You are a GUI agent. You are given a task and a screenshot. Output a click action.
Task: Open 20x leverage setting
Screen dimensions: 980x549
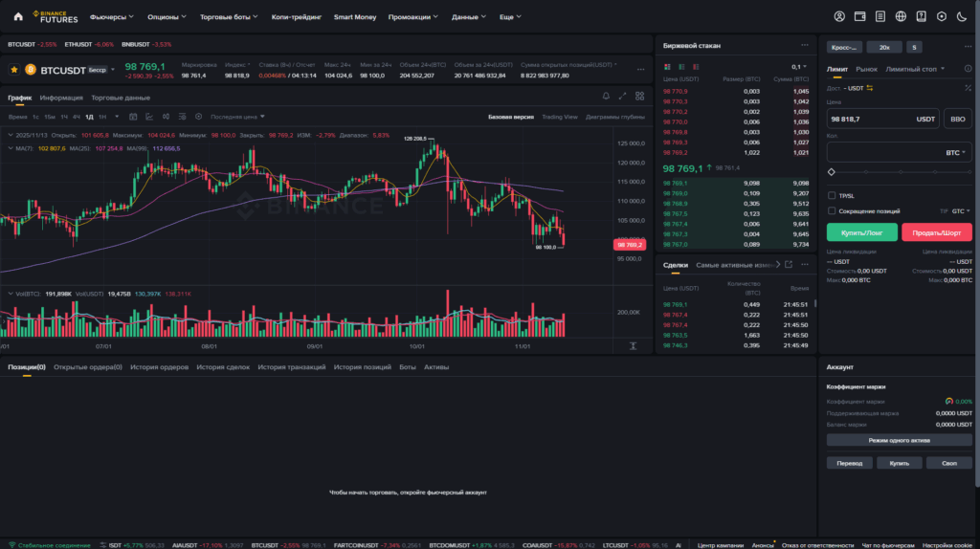(x=883, y=48)
